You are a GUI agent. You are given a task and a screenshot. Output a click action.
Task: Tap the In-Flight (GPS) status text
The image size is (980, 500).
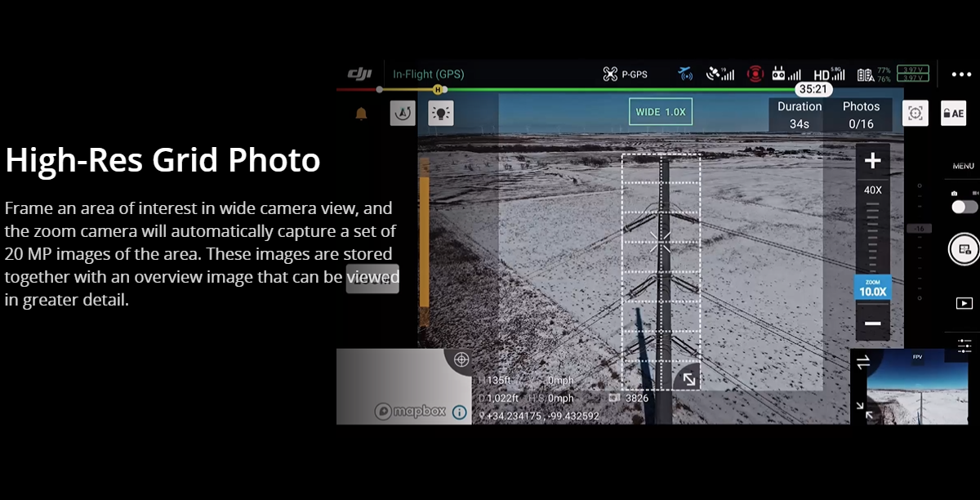pyautogui.click(x=428, y=74)
